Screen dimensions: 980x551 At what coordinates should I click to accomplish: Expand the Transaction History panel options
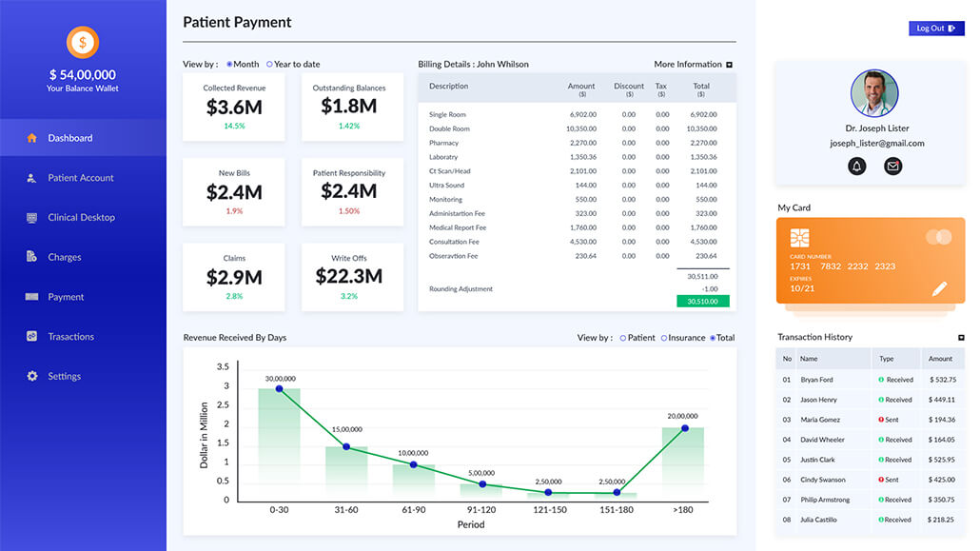[960, 337]
